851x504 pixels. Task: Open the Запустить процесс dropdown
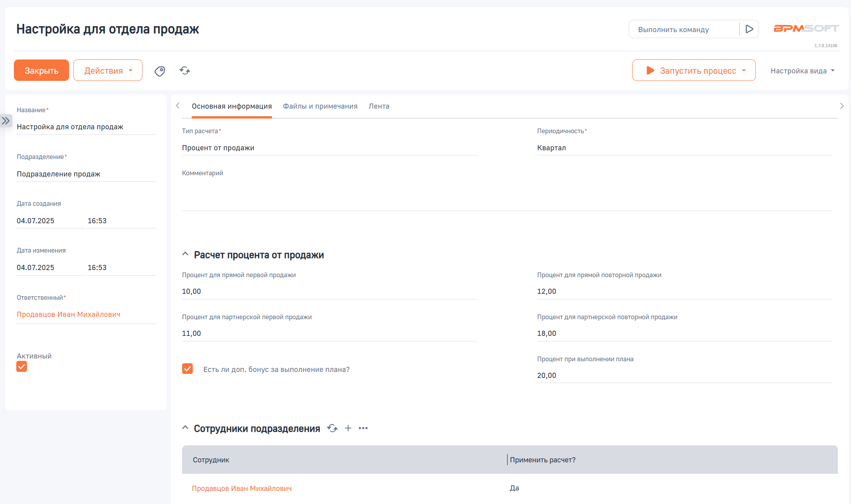click(x=694, y=70)
